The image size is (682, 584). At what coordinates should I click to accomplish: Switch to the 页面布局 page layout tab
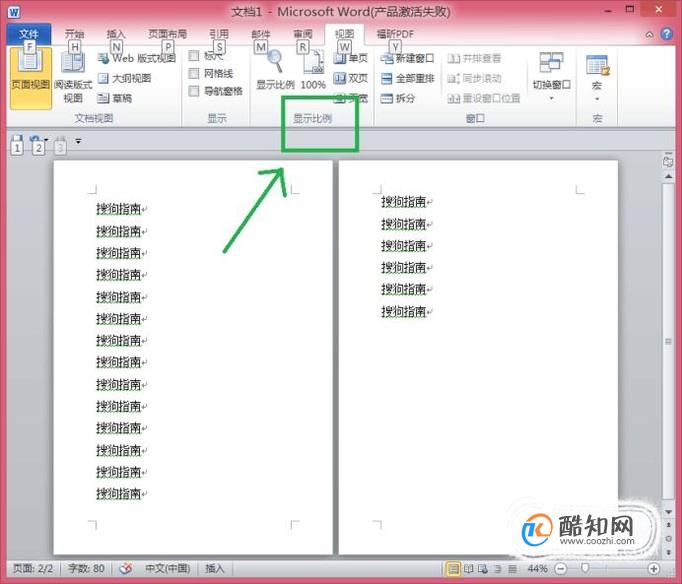pyautogui.click(x=167, y=34)
